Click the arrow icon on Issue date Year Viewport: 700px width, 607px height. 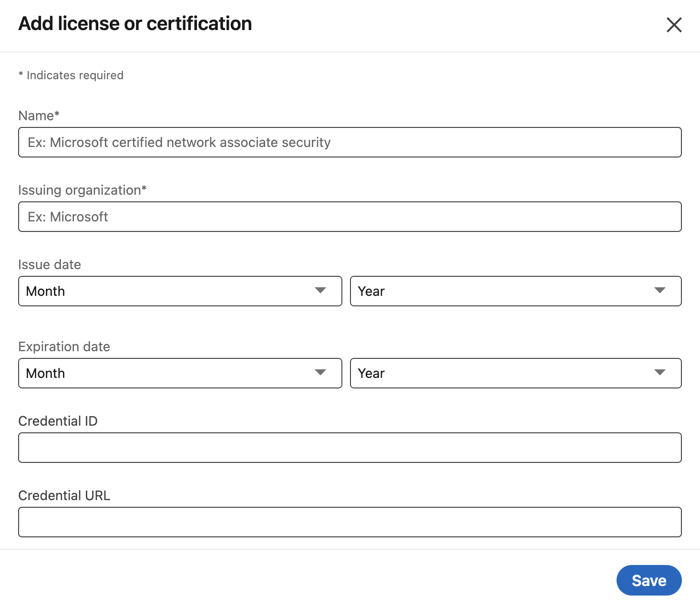pos(660,291)
